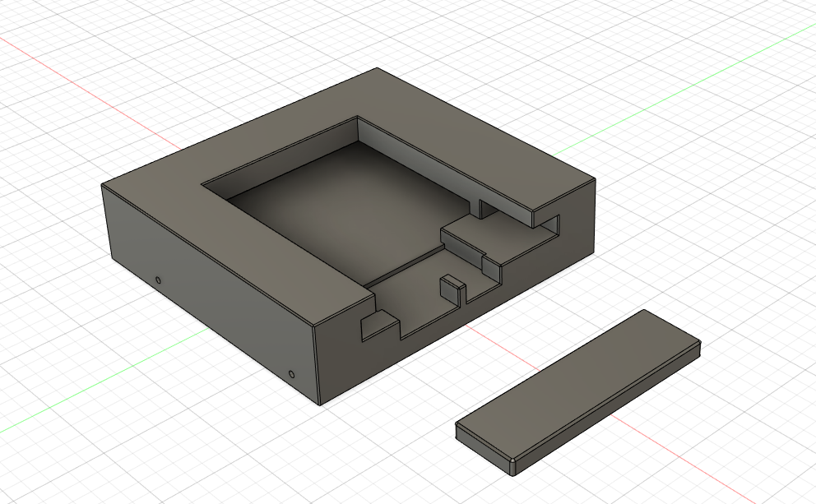816x504 pixels.
Task: Click the small hole near enclosure's front corner
Action: 291,374
